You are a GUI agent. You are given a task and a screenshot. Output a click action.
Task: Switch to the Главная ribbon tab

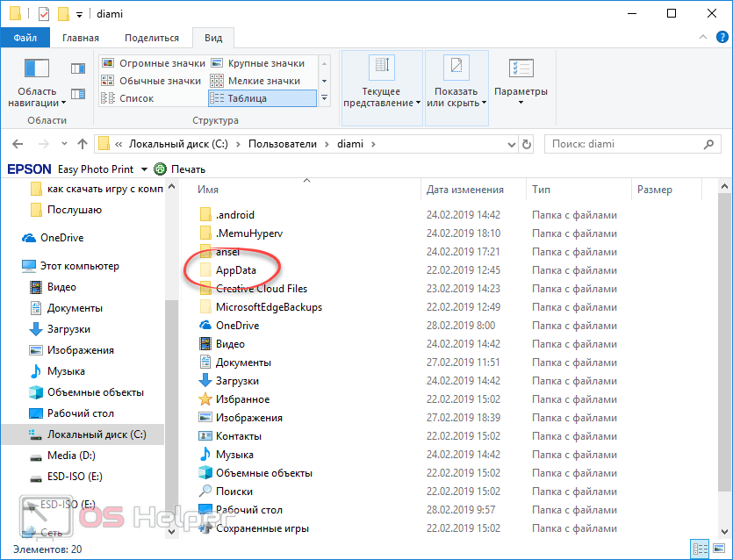tap(81, 38)
